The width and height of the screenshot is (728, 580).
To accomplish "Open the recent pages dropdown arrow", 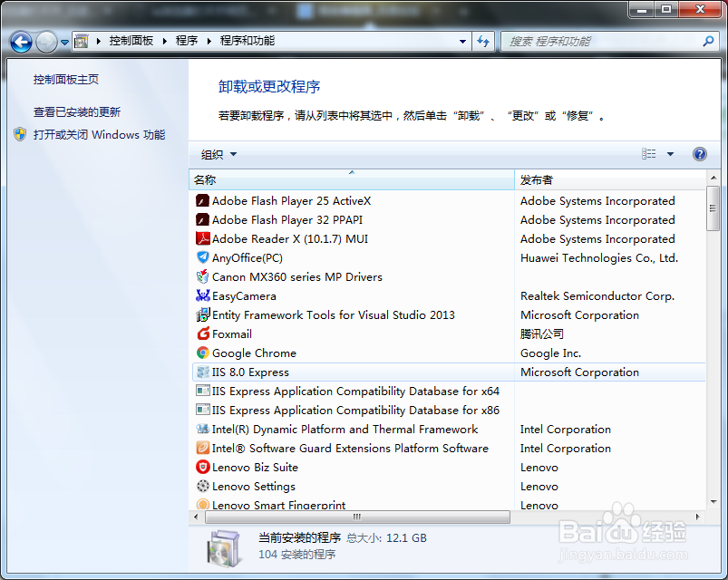I will point(64,43).
